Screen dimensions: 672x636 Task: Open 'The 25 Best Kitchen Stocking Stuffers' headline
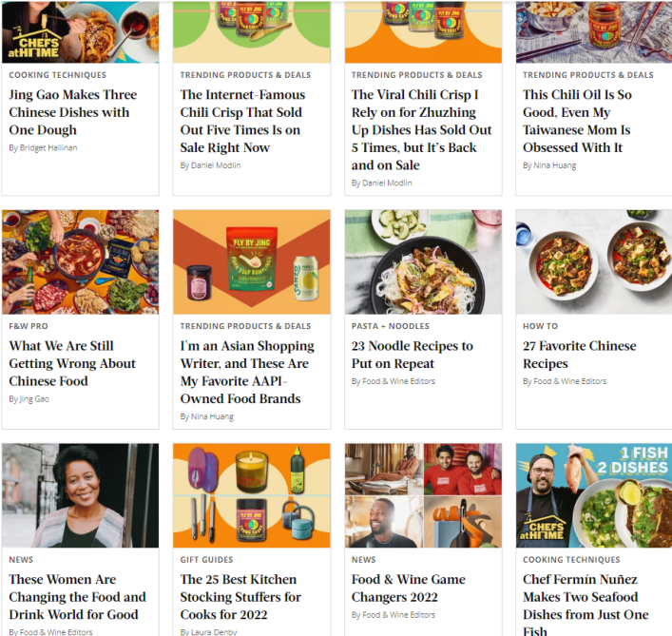[x=240, y=597]
